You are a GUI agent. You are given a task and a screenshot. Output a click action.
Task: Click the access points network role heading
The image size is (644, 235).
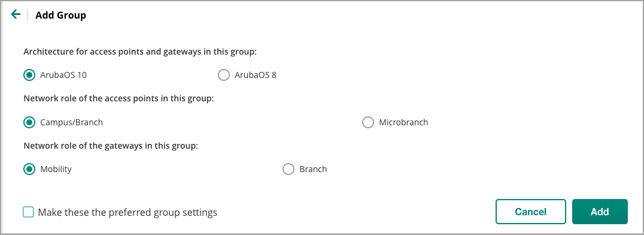click(x=119, y=99)
